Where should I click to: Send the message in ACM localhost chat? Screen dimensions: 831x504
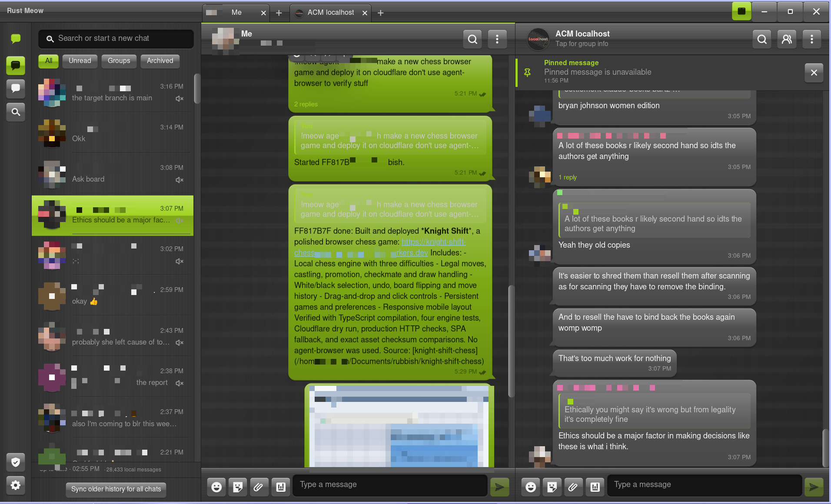pos(814,487)
